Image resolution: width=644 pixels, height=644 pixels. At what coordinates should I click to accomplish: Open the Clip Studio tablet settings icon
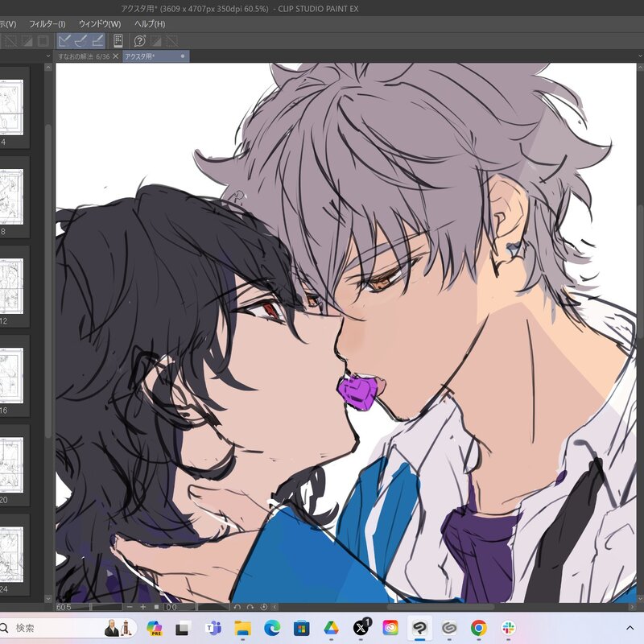118,41
